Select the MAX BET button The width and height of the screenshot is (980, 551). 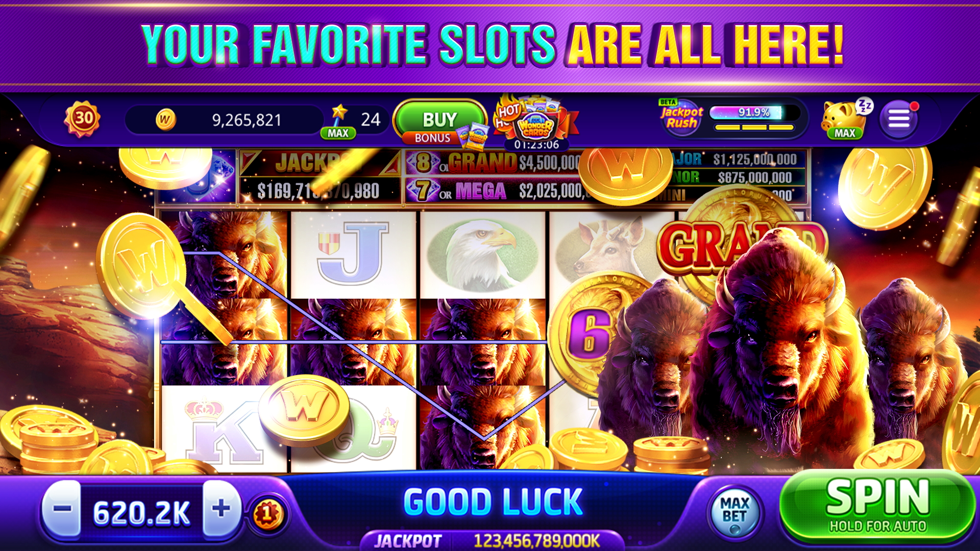[x=734, y=511]
